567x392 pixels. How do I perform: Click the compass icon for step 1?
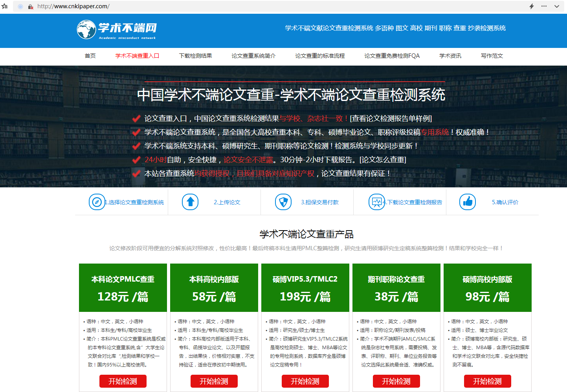point(97,202)
